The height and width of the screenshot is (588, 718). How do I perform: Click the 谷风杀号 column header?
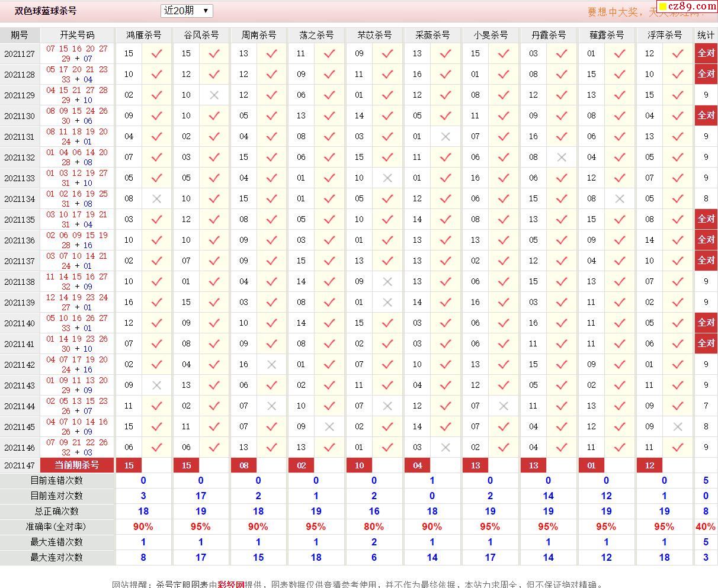(x=201, y=35)
